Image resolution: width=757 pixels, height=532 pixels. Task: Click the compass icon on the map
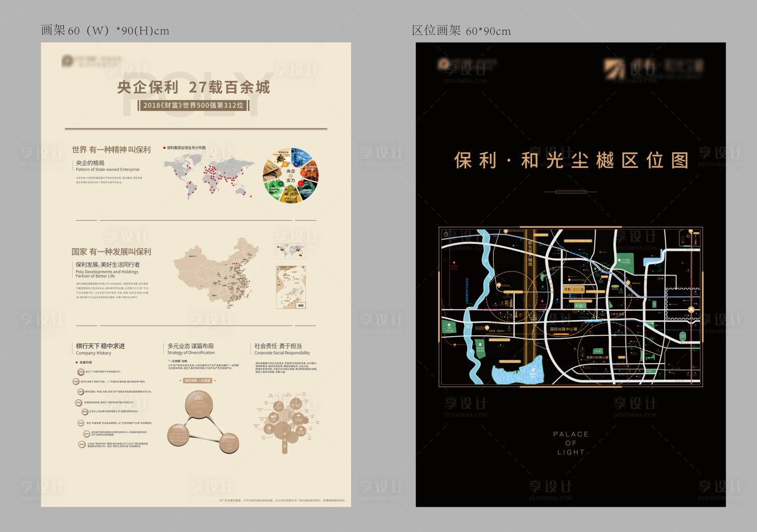pos(446,235)
